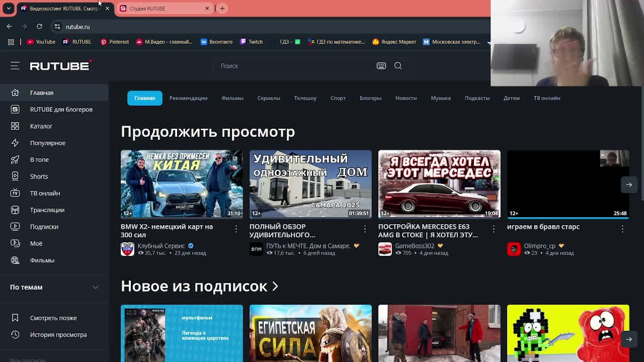
Task: Open options menu for играем в бравл старс
Action: 622,229
